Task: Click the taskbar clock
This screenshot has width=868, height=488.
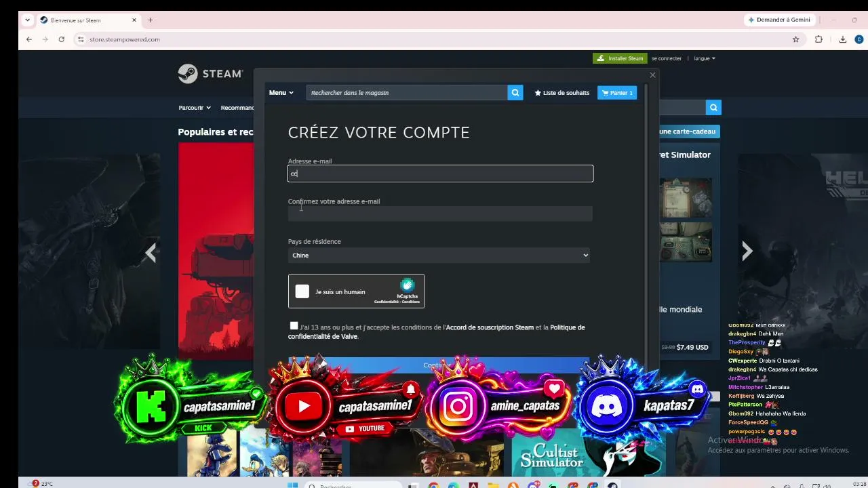Action: (859, 484)
